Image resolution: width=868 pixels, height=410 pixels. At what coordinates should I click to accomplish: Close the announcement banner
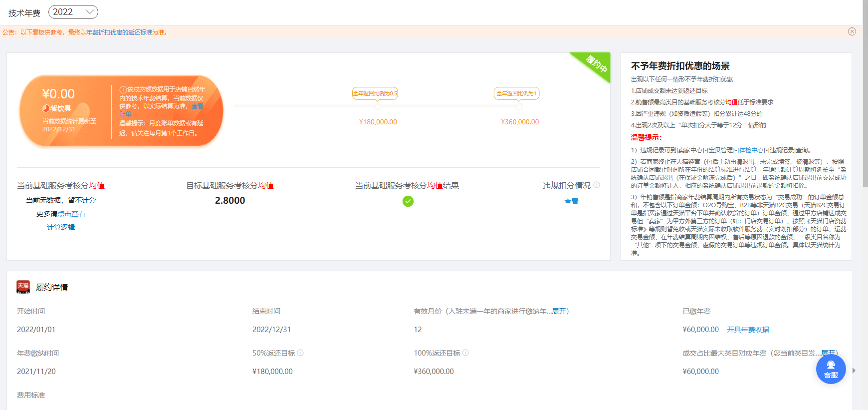point(852,31)
